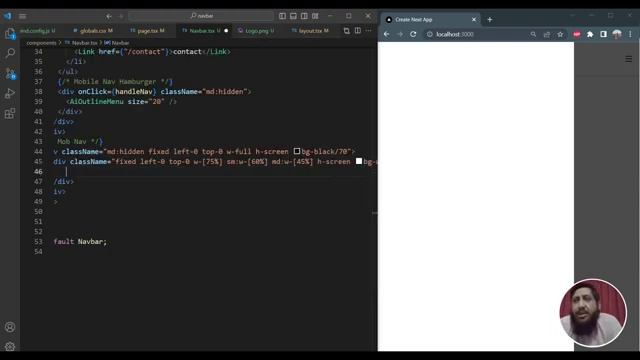Open the VS Code hamburger application menu
Screen dimensions: 640x360
22,16
